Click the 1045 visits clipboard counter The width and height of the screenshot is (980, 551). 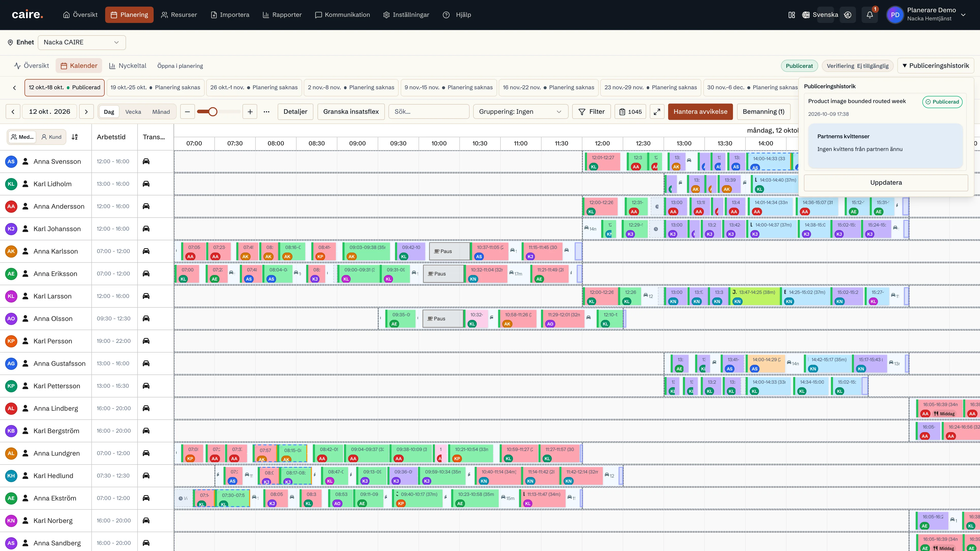(630, 112)
